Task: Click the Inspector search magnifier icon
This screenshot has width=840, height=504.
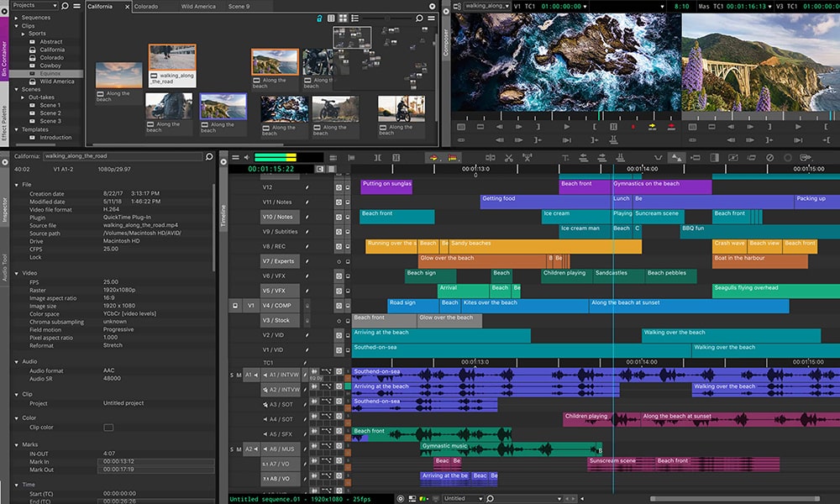Action: [x=209, y=156]
